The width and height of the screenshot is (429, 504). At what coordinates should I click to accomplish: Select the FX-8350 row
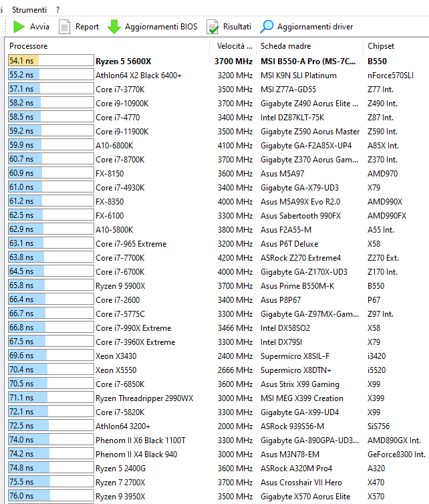[218, 202]
